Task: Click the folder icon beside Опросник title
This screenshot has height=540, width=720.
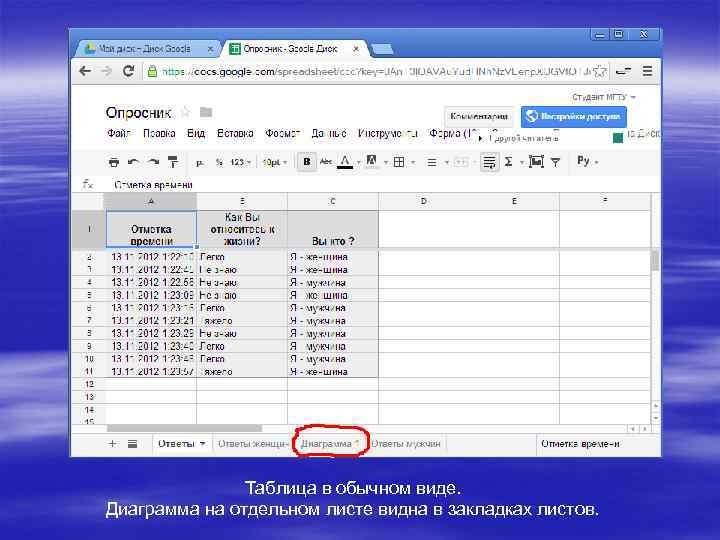Action: click(206, 112)
